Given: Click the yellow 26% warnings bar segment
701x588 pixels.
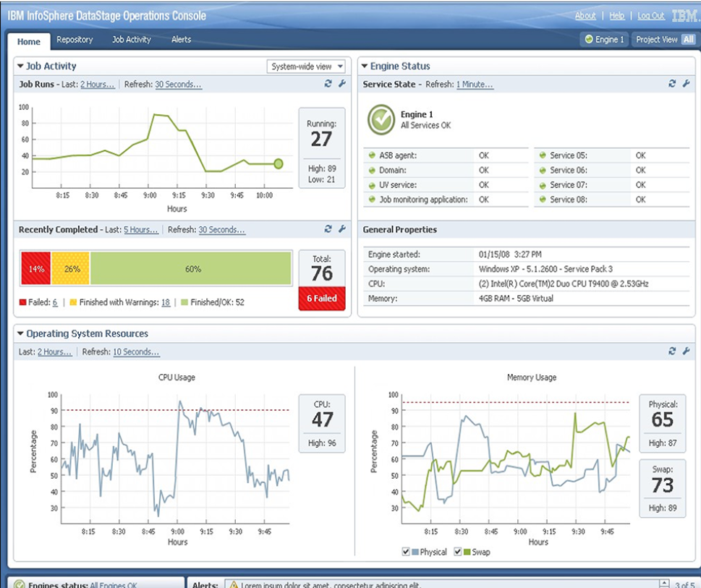Looking at the screenshot, I should point(71,268).
